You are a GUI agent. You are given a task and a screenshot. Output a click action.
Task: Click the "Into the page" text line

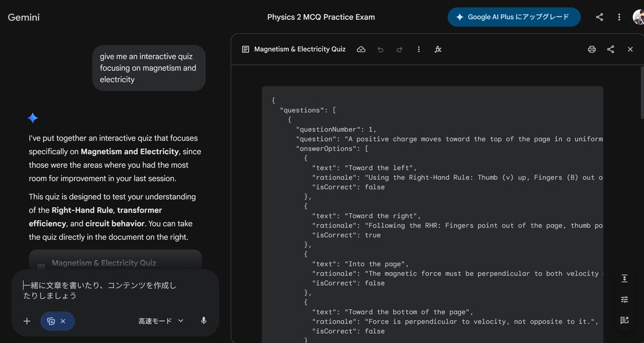[361, 264]
